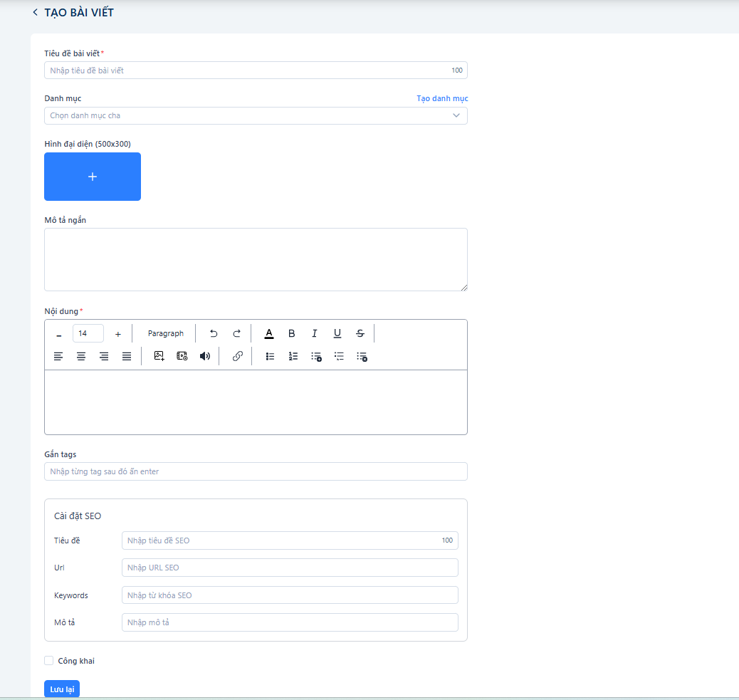Insert a hyperlink
Screen dimensions: 739x700
pyautogui.click(x=238, y=356)
